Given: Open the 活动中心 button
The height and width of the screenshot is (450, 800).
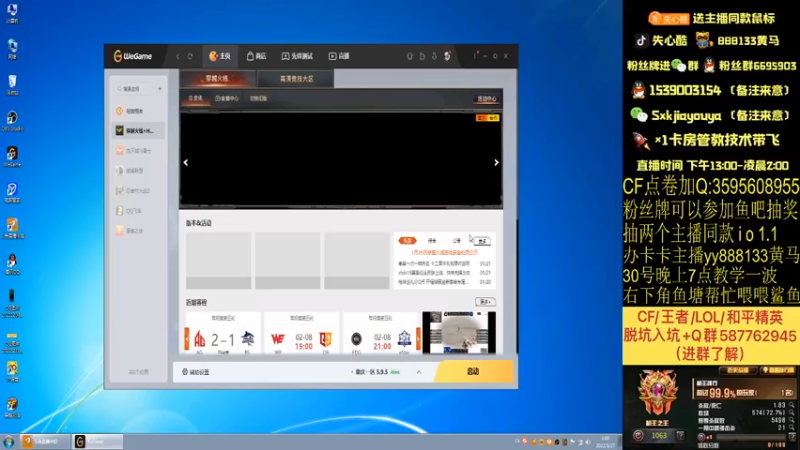Looking at the screenshot, I should point(487,99).
